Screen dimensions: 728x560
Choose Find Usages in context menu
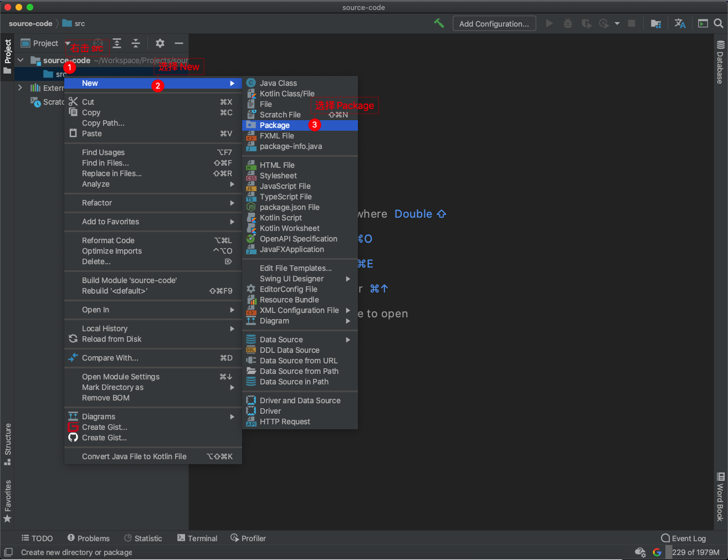(x=153, y=152)
